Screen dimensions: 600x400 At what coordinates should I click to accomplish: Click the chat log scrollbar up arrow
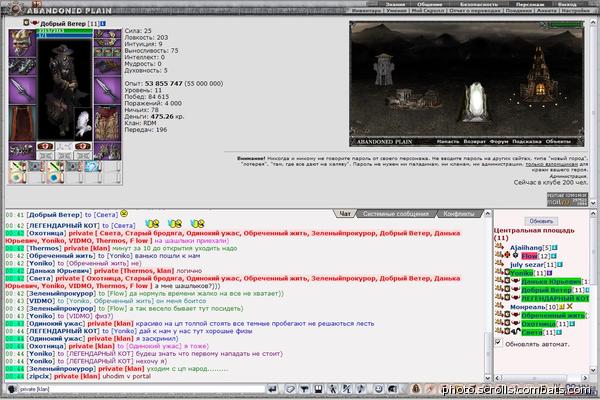[x=488, y=213]
